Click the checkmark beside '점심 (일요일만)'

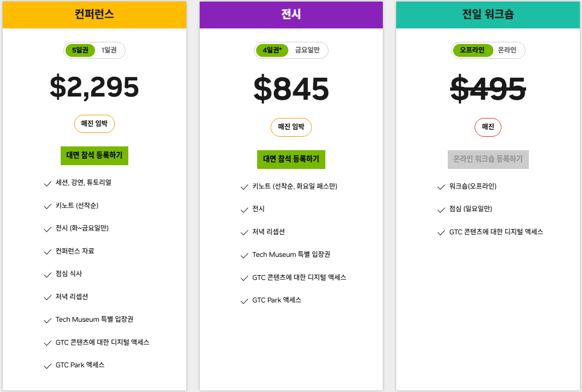441,209
